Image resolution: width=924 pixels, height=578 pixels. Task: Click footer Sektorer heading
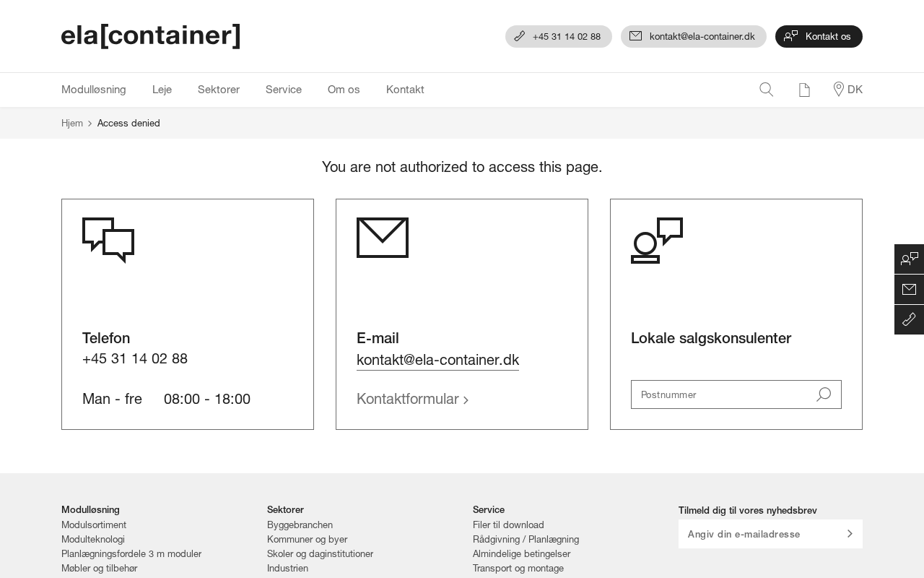(285, 509)
